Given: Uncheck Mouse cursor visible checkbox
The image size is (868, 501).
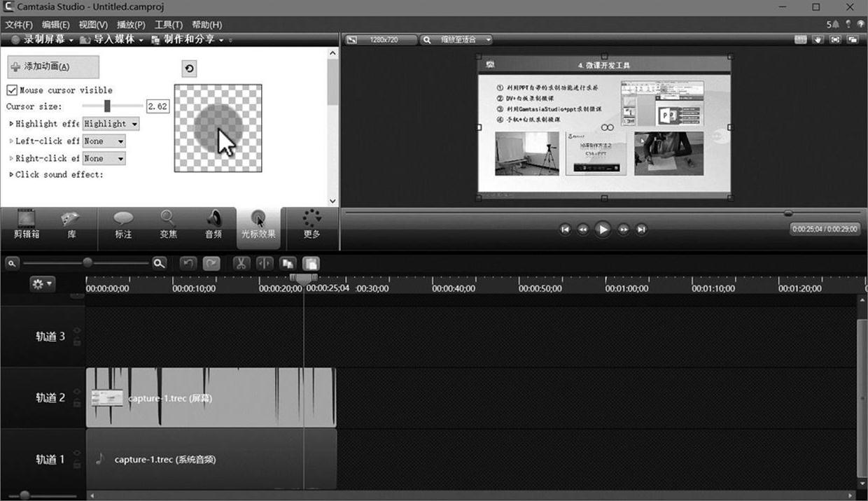Looking at the screenshot, I should point(12,90).
